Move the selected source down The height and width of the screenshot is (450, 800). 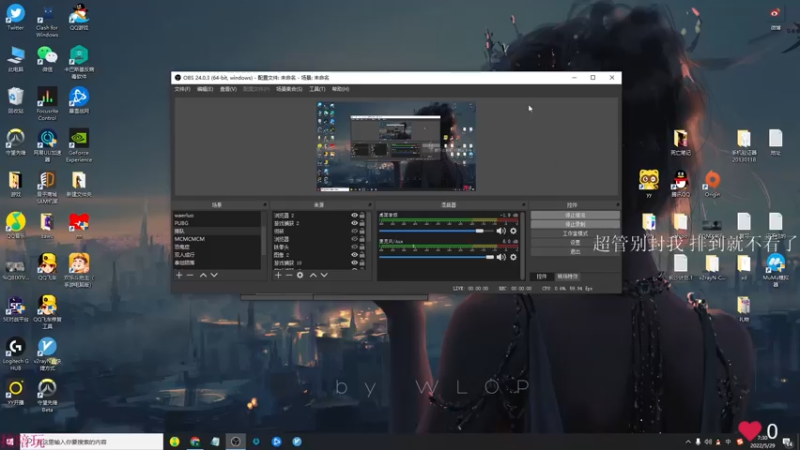pyautogui.click(x=324, y=275)
